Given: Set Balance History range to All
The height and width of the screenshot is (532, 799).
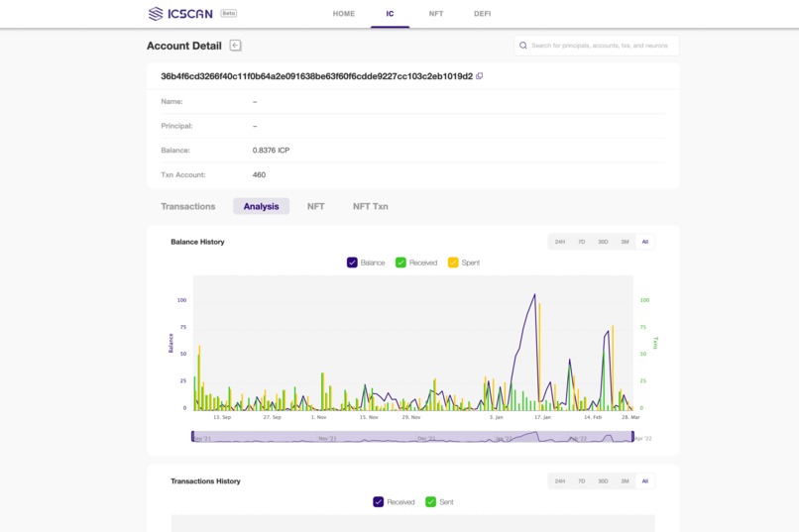Looking at the screenshot, I should click(645, 242).
